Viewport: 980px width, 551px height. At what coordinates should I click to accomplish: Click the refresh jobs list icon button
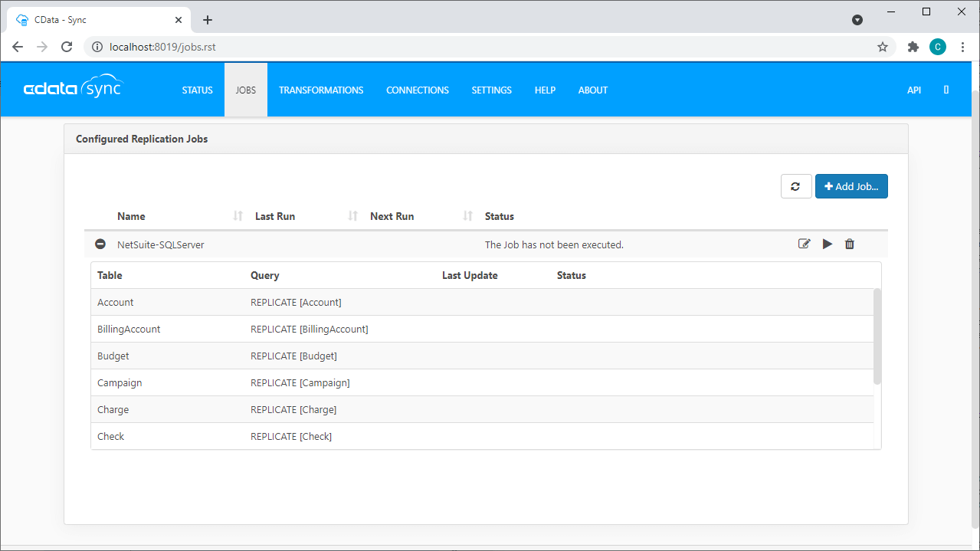pyautogui.click(x=795, y=186)
